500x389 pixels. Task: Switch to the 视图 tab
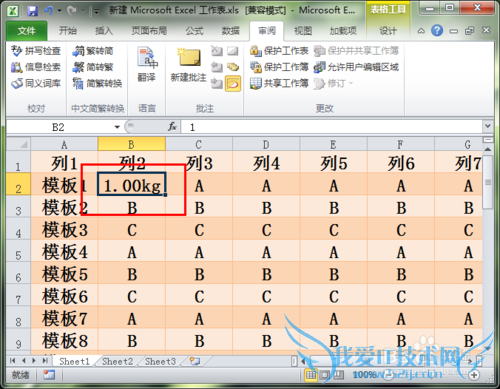pos(303,31)
